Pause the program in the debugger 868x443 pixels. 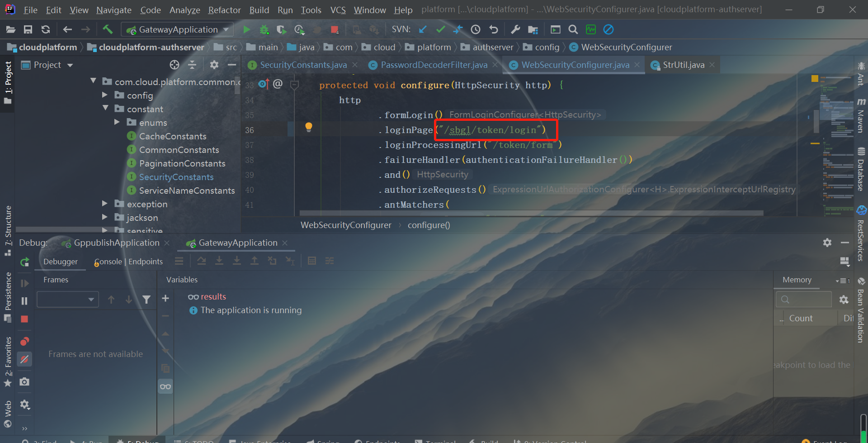pos(24,301)
